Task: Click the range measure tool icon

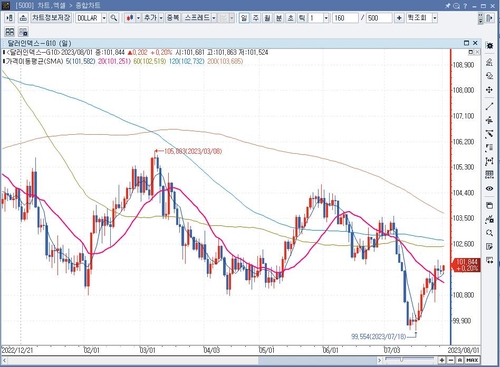Action: 489,161
